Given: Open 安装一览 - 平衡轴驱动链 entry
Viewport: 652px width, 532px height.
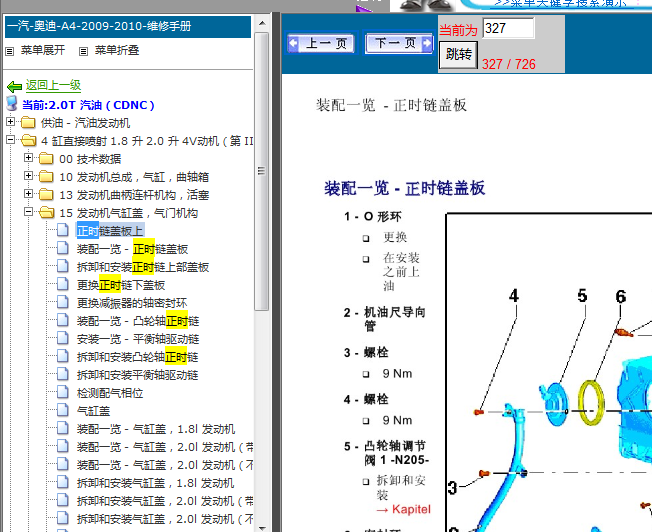Looking at the screenshot, I should (138, 339).
